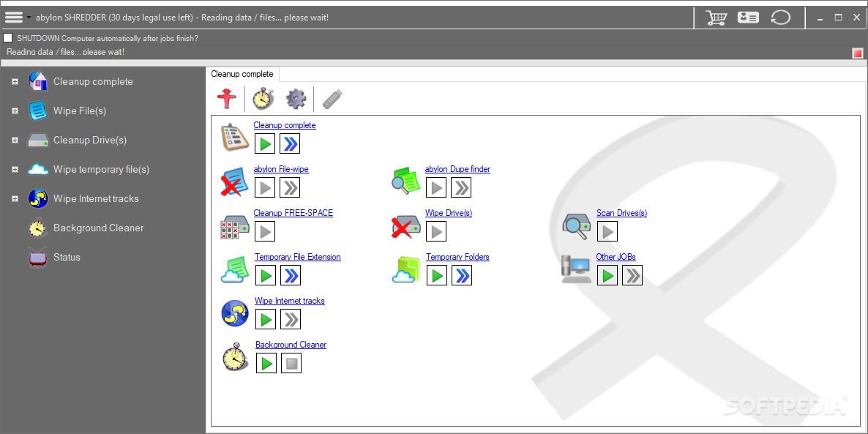Expand Wipe Internet tracks tree node
Image resolution: width=868 pixels, height=434 pixels.
click(15, 199)
